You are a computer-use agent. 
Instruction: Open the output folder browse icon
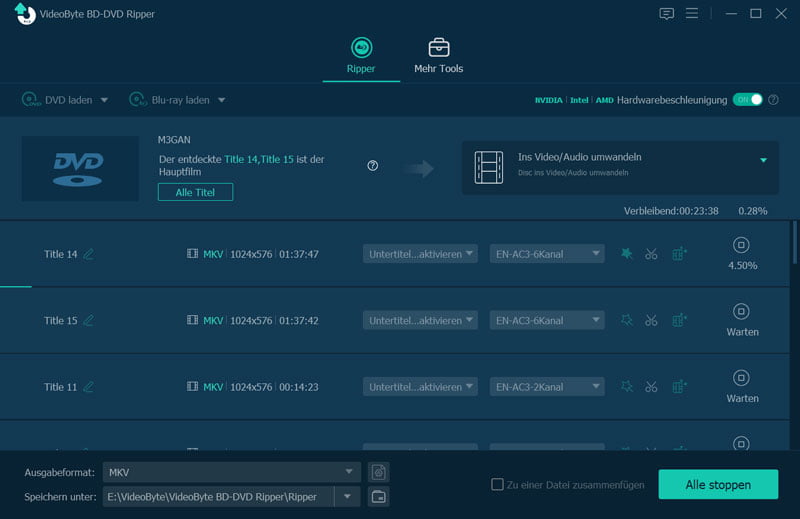point(378,497)
